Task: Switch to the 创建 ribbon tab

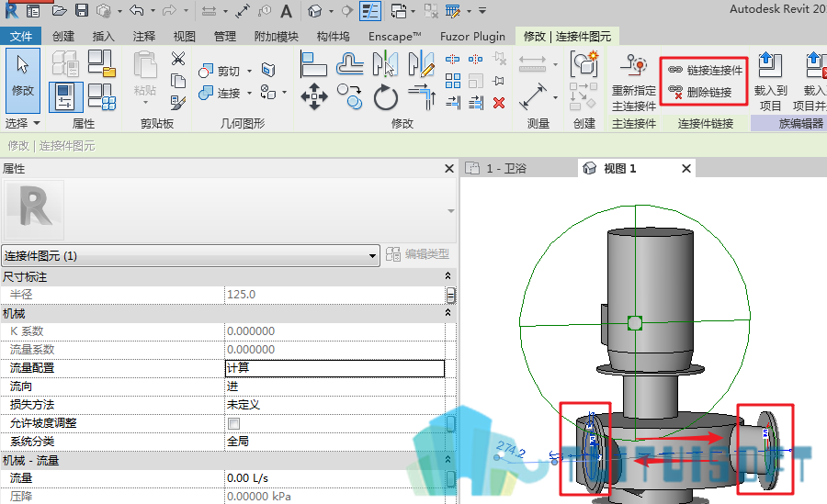Action: pyautogui.click(x=63, y=37)
